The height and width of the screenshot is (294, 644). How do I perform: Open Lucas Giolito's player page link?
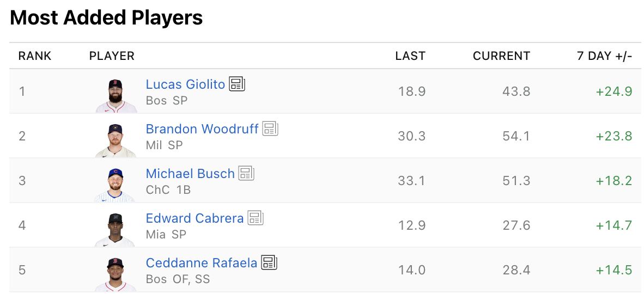185,84
